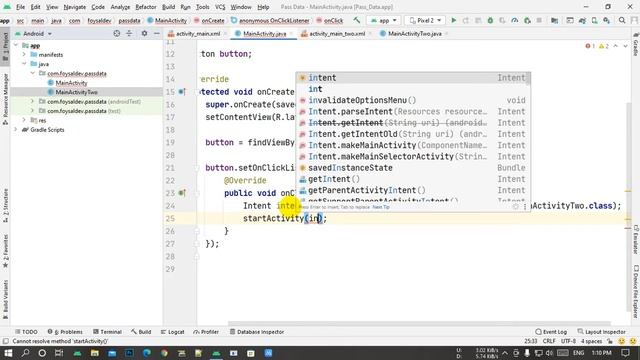Toggle the Structure tool window side tab
Image resolution: width=640 pixels, height=360 pixels.
click(x=5, y=205)
